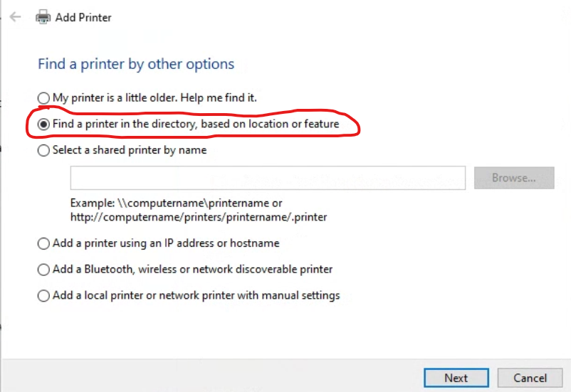Choose the Bluetooth, wireless or network discoverable radio
This screenshot has height=392, width=571.
click(44, 270)
